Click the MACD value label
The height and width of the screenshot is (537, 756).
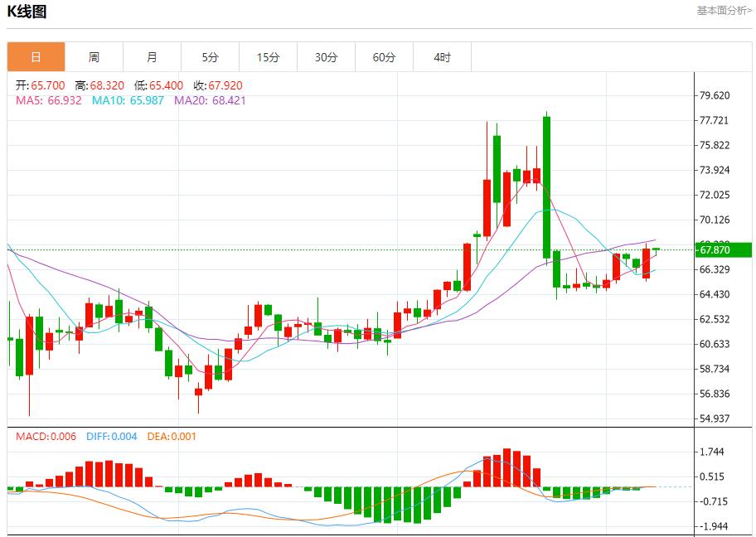(46, 436)
